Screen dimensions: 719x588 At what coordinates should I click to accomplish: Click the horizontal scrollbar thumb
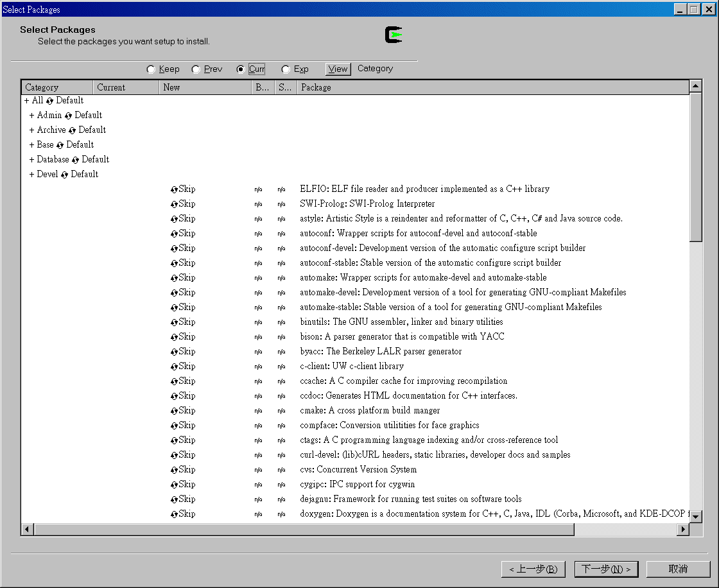(x=304, y=530)
